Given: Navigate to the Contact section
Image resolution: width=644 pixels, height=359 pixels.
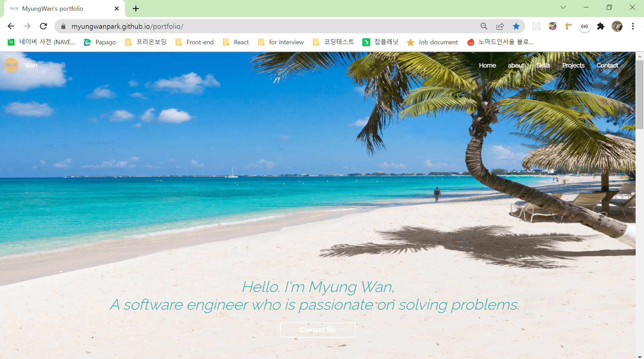Looking at the screenshot, I should click(x=607, y=65).
